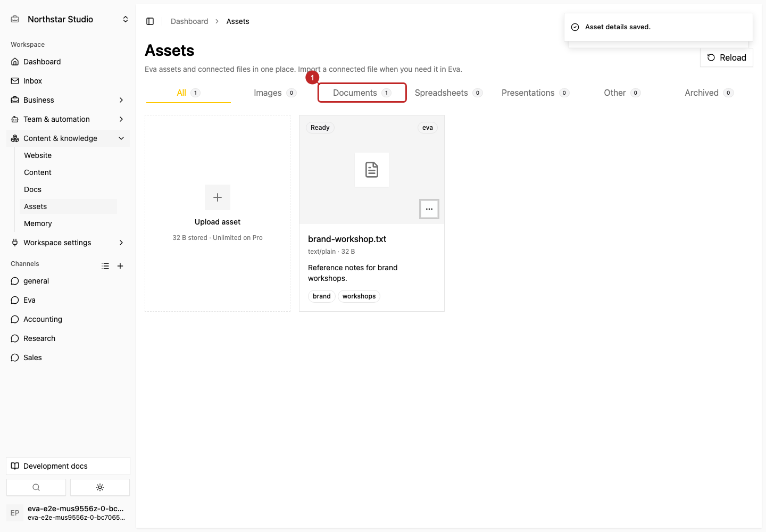Open the brand-workshop.txt more options menu
This screenshot has width=766, height=532.
(x=429, y=209)
